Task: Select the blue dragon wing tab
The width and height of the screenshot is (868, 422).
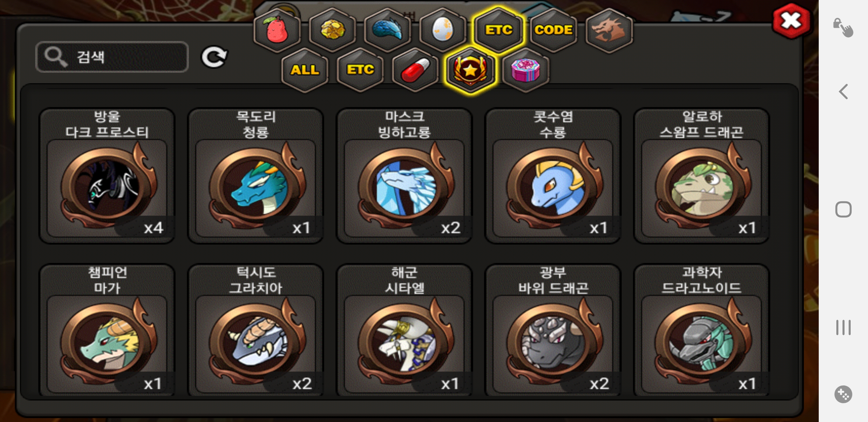Action: point(387,30)
